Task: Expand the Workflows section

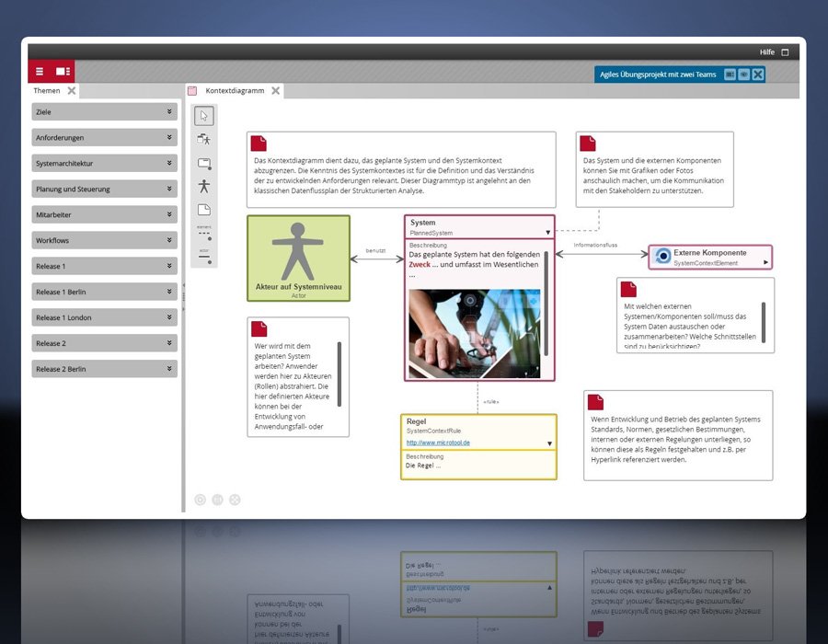Action: (169, 240)
